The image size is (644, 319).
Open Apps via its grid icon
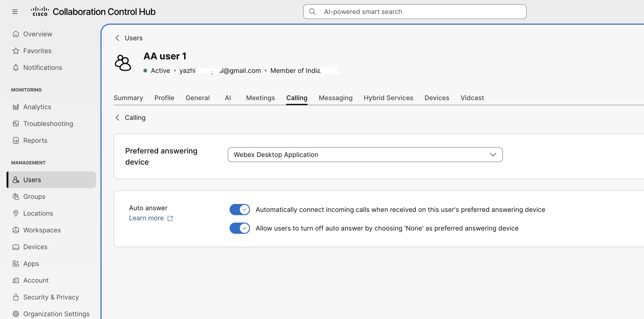16,264
